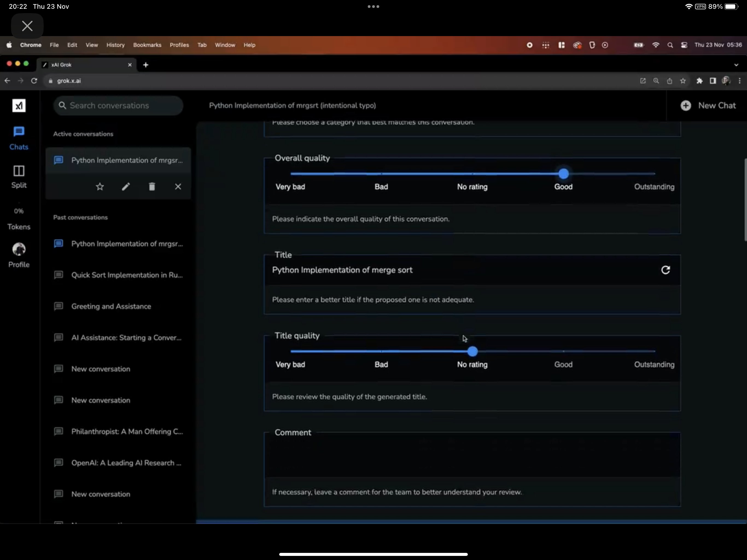Open Chrome extensions puzzle icon
This screenshot has width=747, height=560.
[699, 81]
